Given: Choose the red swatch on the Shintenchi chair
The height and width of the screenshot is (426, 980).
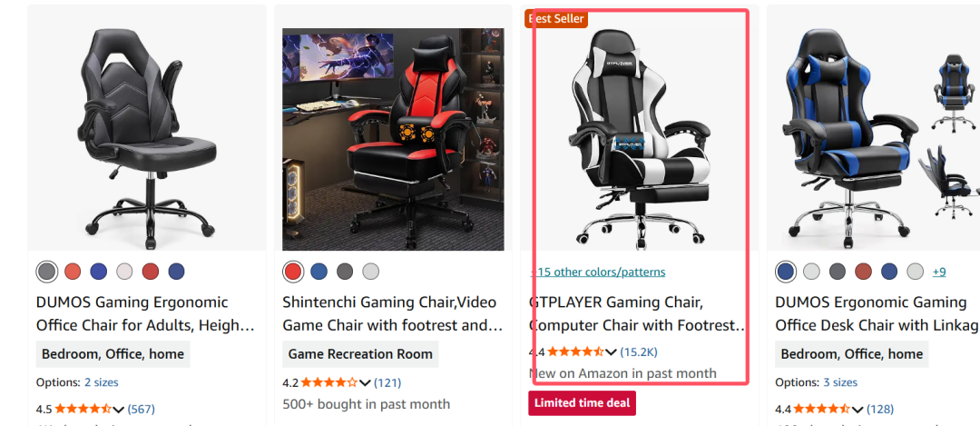Looking at the screenshot, I should coord(292,272).
